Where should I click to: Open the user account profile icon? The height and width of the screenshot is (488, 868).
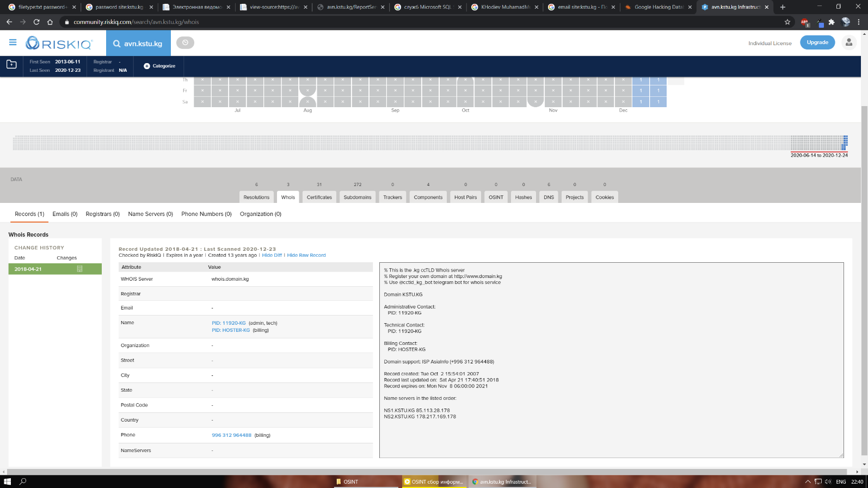848,42
